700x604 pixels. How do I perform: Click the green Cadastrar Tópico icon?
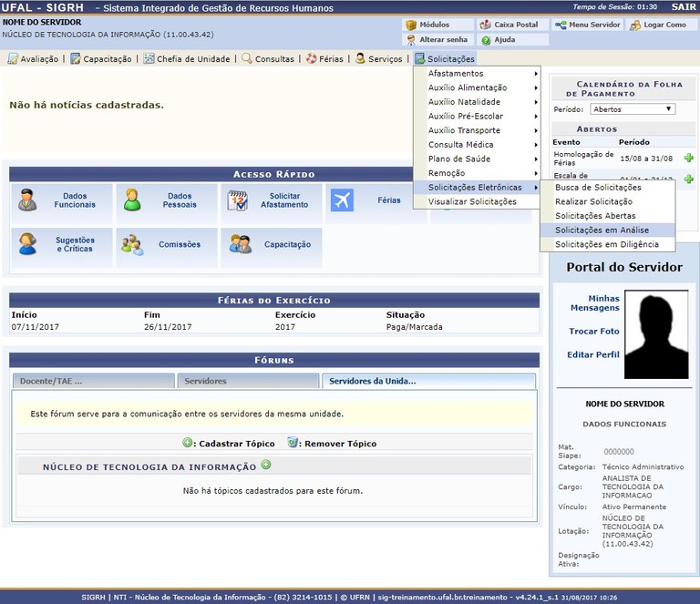(x=188, y=443)
